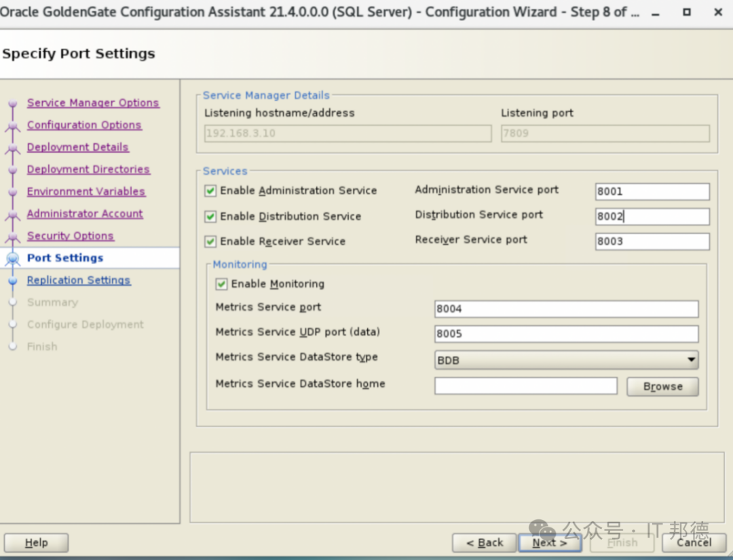
Task: Expand the Metrics Service DataStore type dropdown
Action: coord(690,360)
